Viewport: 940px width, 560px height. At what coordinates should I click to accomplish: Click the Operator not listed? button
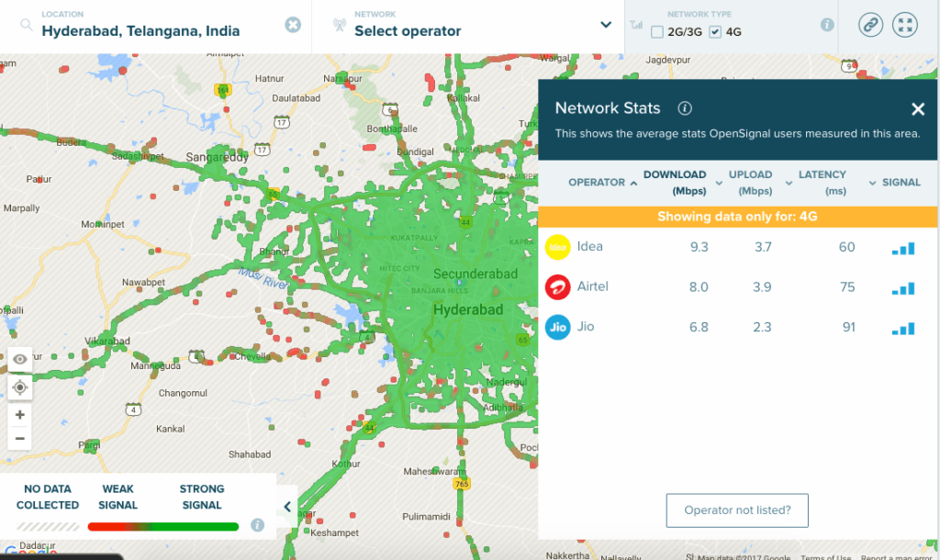(x=737, y=510)
